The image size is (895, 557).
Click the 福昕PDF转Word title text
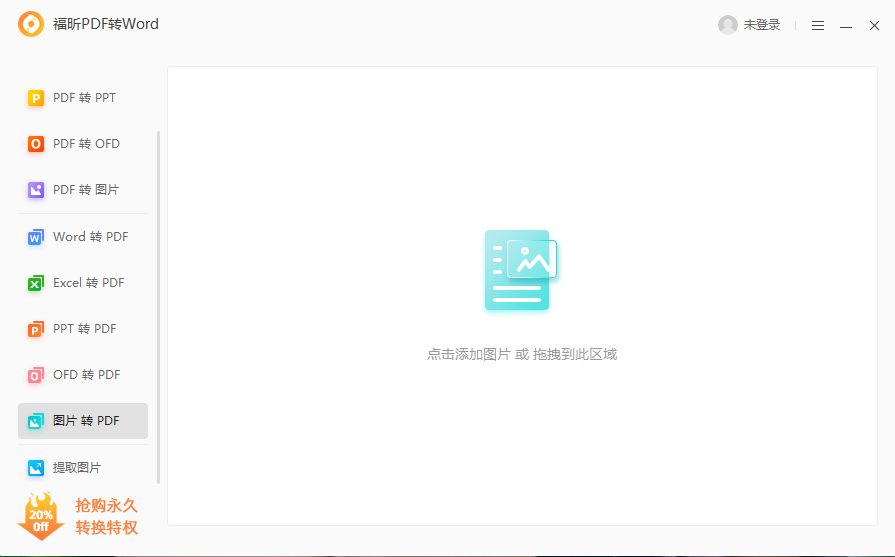click(106, 24)
